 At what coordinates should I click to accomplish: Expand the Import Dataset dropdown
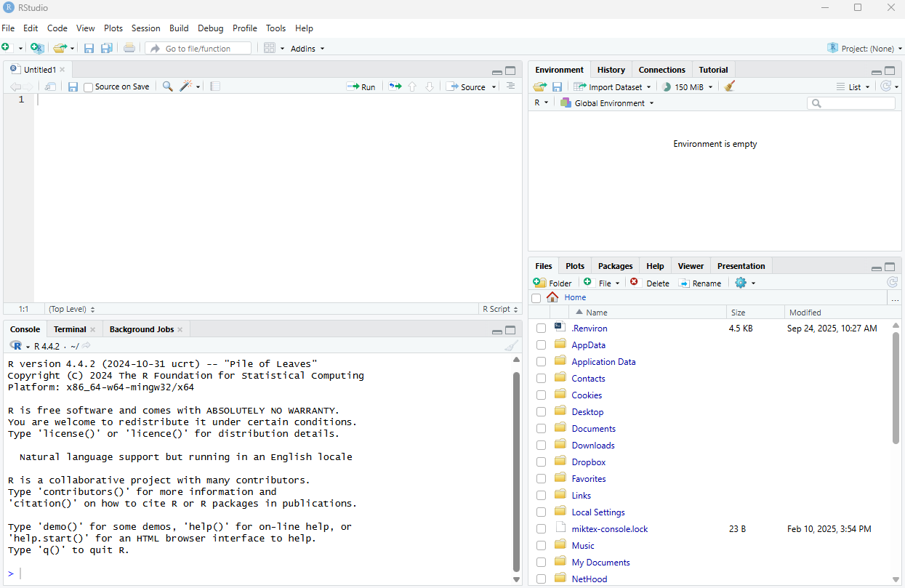[614, 87]
